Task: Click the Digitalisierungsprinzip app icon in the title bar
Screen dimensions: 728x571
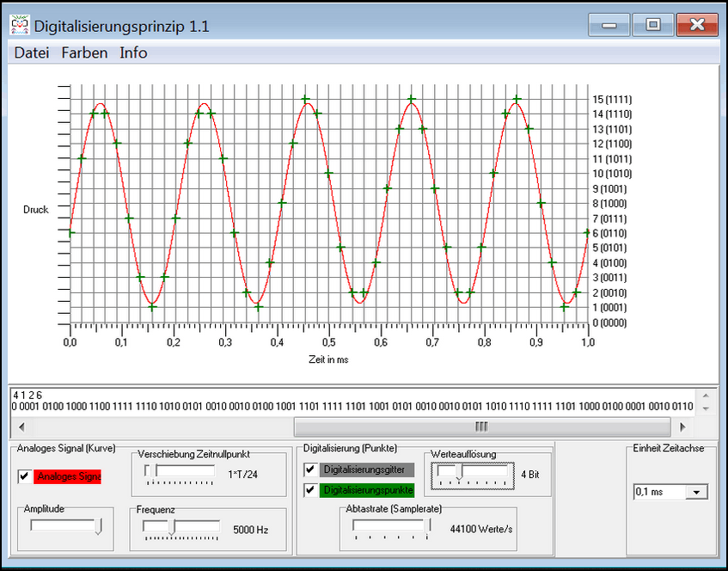Action: (20, 25)
